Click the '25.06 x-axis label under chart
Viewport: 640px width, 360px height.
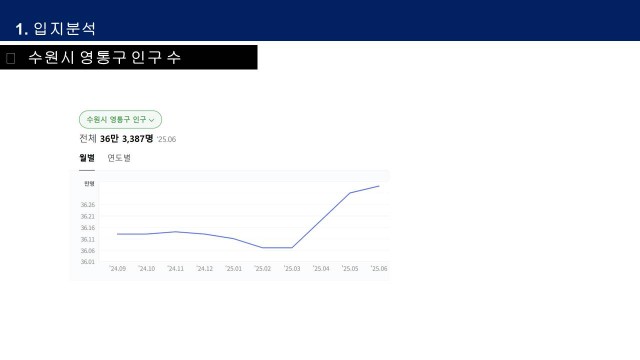(x=379, y=269)
